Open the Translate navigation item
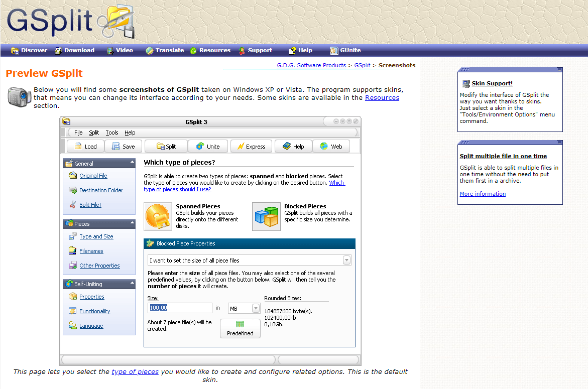 tap(165, 50)
